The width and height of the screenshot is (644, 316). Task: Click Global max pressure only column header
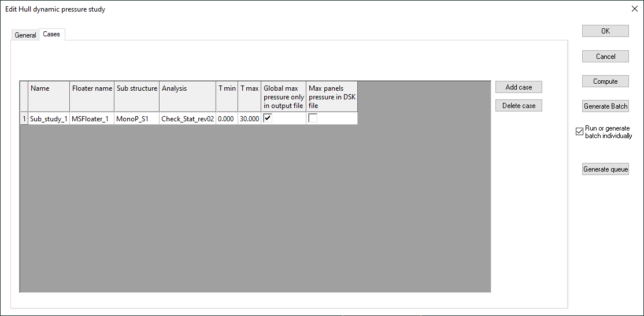(x=283, y=96)
